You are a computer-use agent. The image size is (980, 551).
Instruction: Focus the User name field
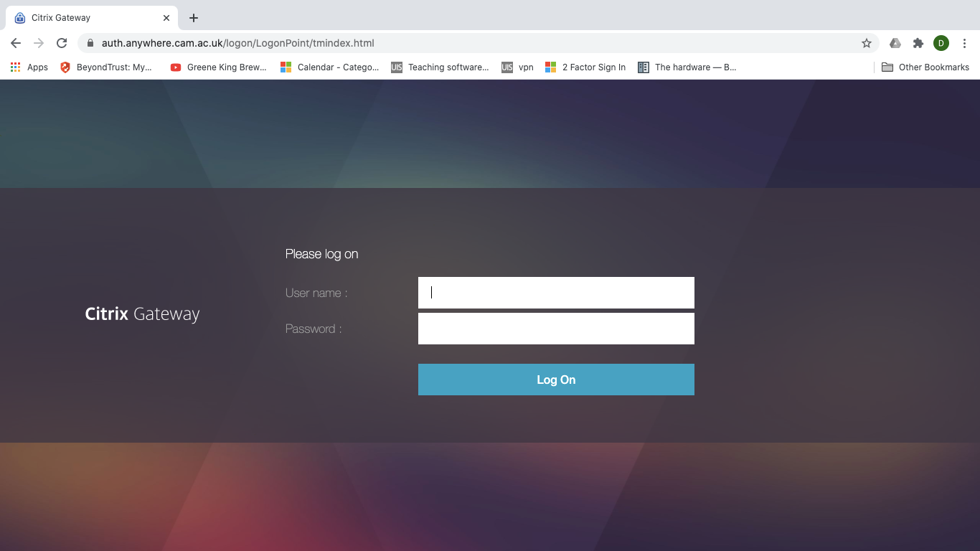pyautogui.click(x=556, y=293)
